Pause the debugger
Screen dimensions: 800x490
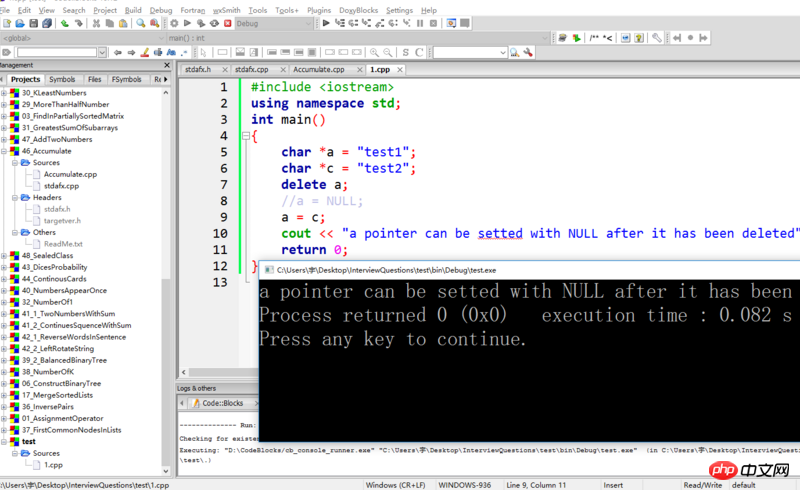click(420, 23)
